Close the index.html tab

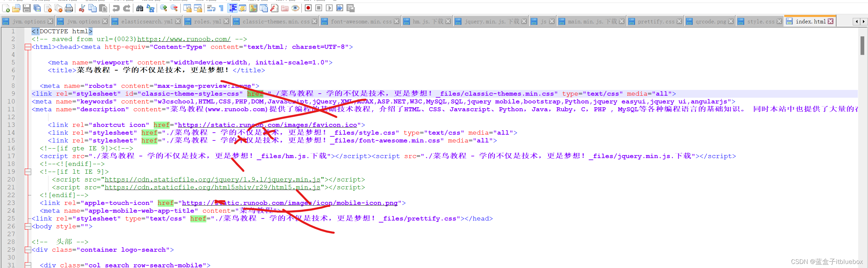click(830, 21)
